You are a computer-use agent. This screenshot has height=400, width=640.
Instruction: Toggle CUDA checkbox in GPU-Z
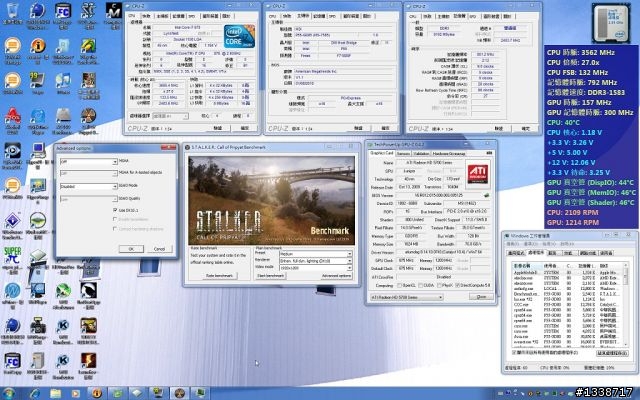point(420,285)
